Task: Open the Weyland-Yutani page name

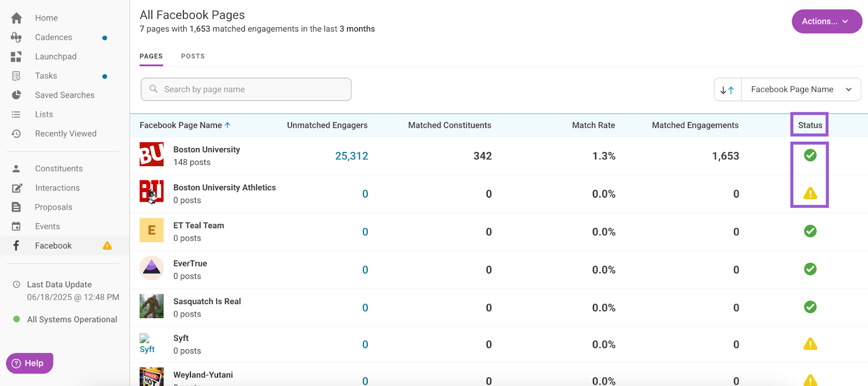Action: pyautogui.click(x=203, y=375)
